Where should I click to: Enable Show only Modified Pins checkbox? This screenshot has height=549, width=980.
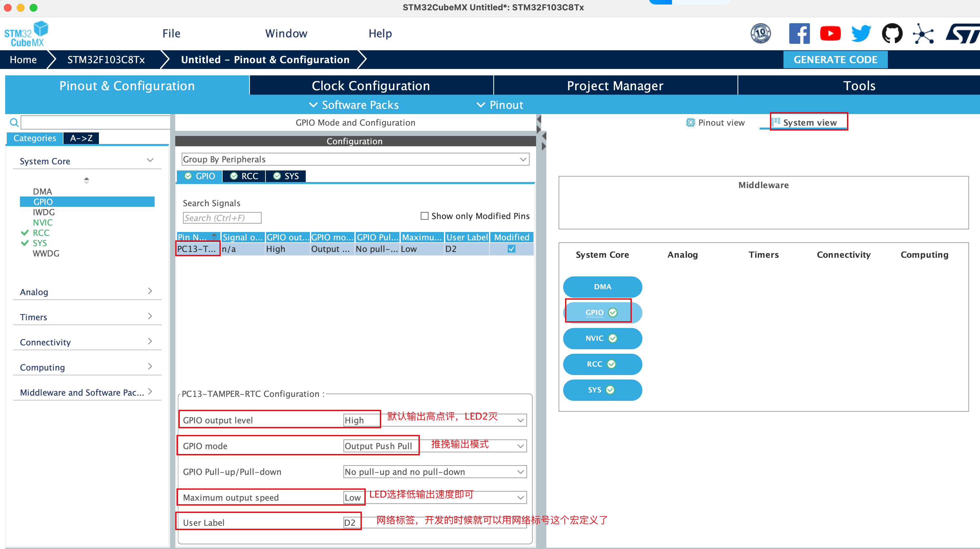coord(425,216)
